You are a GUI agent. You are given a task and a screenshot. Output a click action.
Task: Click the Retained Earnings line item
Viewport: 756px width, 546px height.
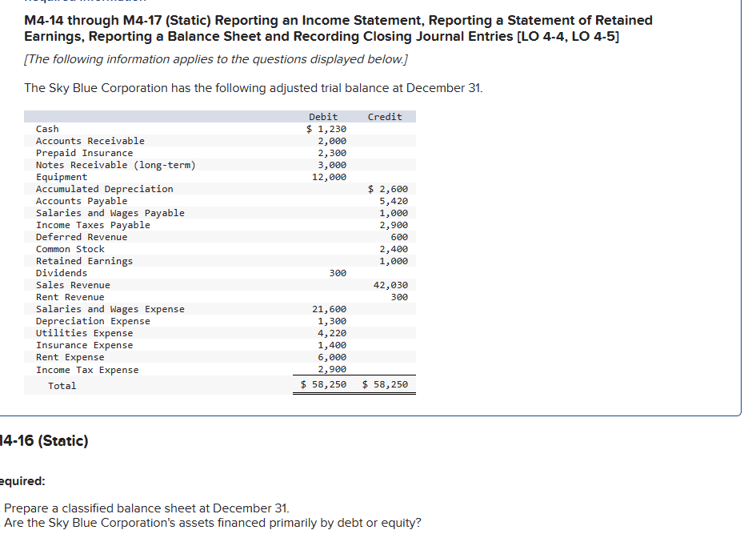click(75, 260)
